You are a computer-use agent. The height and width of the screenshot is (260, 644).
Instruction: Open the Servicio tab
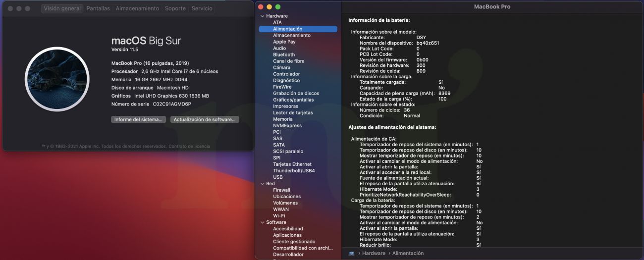click(202, 8)
